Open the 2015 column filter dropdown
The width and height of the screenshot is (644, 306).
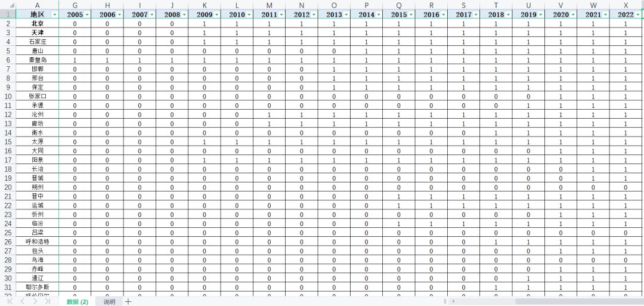coord(411,15)
